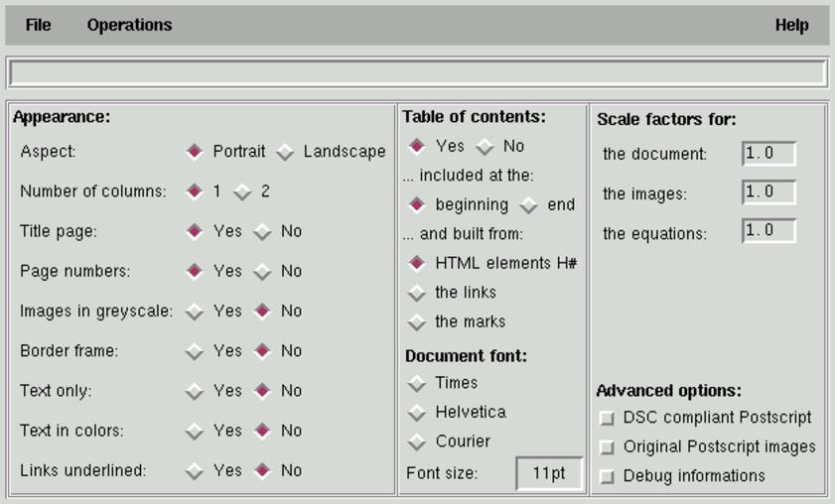This screenshot has height=504, width=835.
Task: Select Landscape aspect option
Action: tap(286, 153)
